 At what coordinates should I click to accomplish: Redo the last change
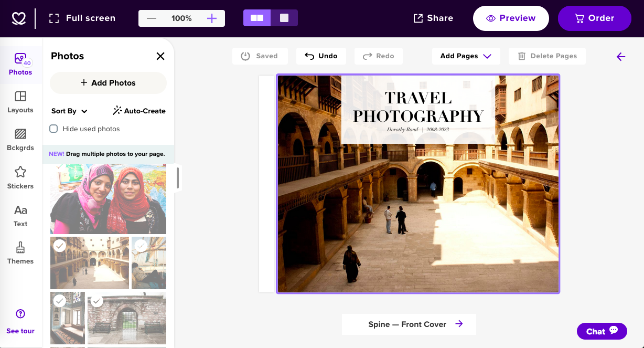click(378, 56)
